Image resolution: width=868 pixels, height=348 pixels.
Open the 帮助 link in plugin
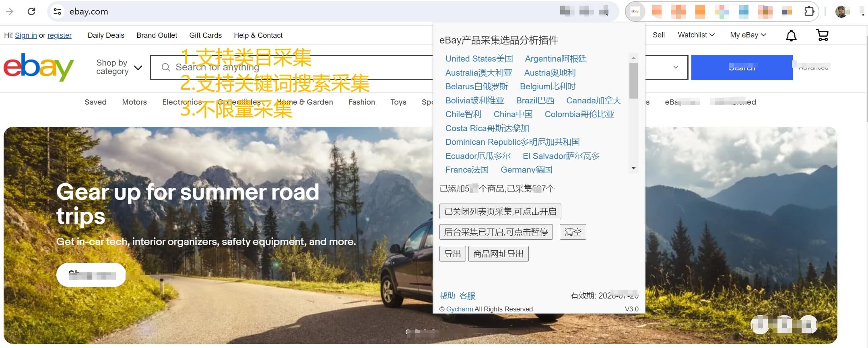[x=447, y=296]
